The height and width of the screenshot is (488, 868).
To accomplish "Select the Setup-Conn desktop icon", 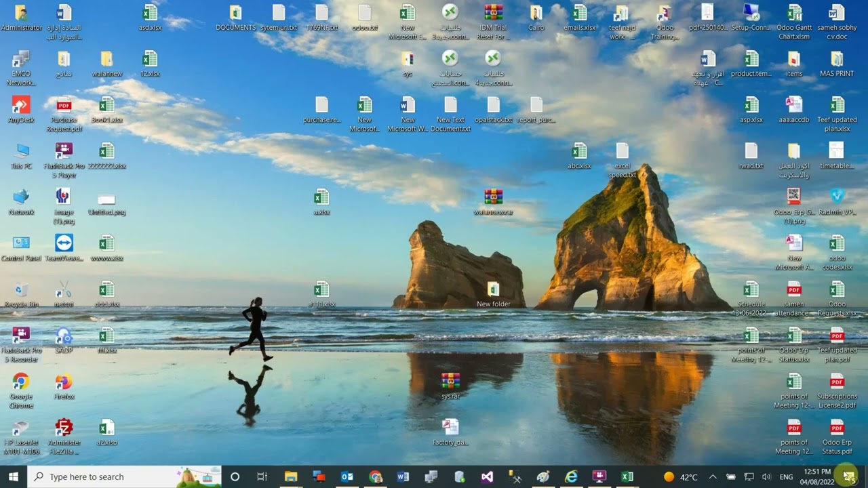I will point(751,18).
